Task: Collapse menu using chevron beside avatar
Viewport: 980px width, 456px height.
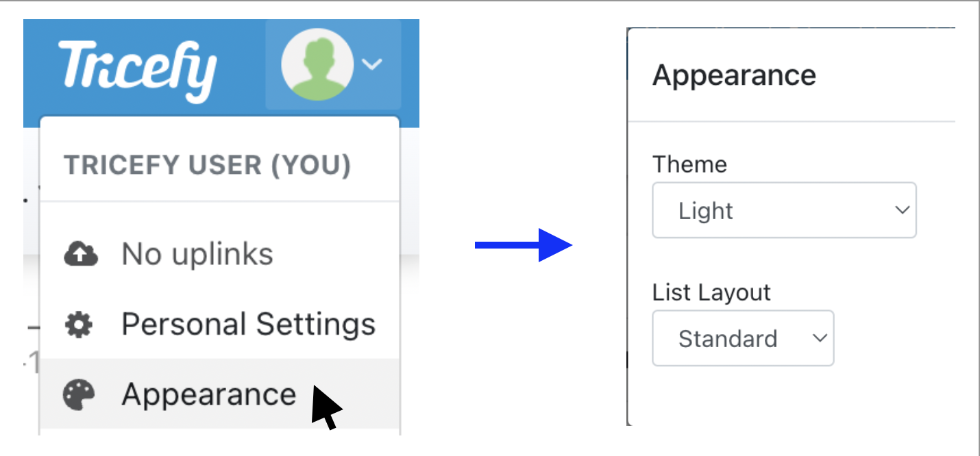Action: [x=371, y=64]
